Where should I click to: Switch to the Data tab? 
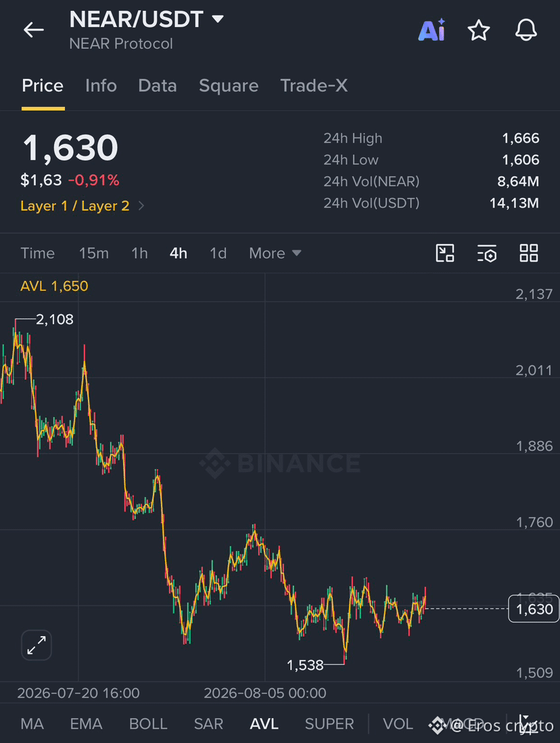tap(158, 86)
